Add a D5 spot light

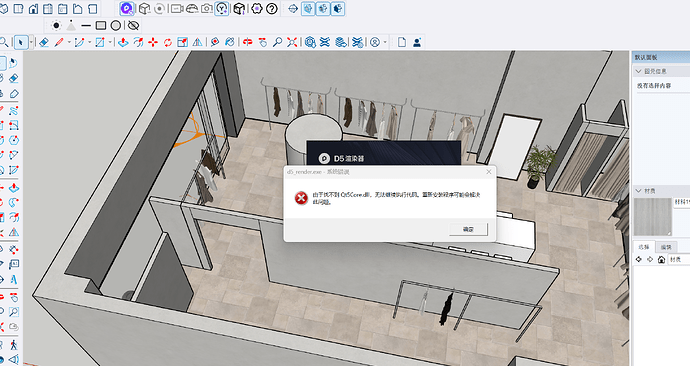(x=71, y=26)
